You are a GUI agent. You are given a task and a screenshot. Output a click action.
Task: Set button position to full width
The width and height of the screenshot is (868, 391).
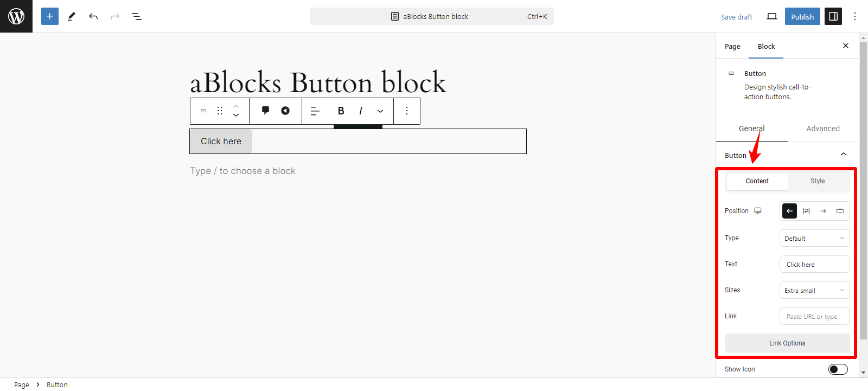(x=840, y=211)
